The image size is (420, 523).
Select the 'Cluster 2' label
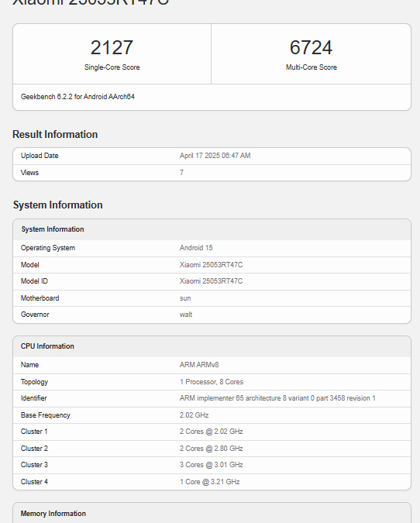click(x=34, y=449)
